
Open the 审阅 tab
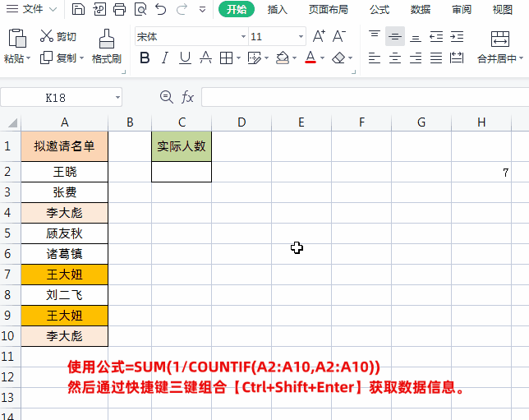462,10
